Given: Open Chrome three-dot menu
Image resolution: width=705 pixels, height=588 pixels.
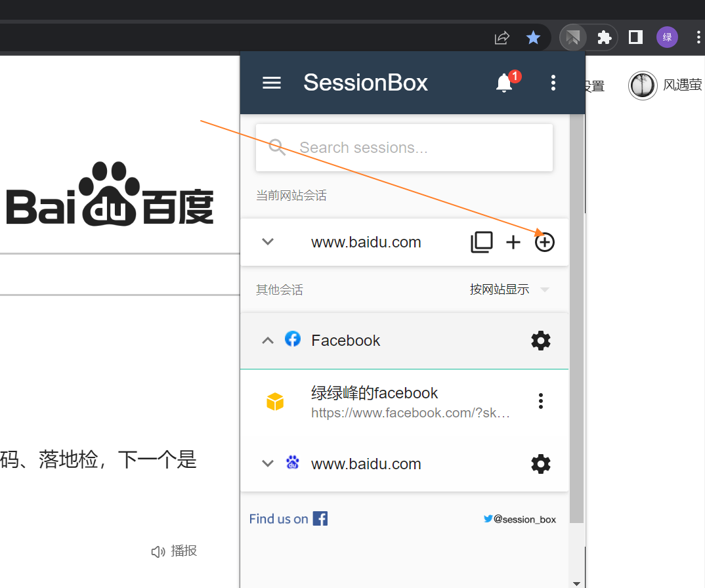Looking at the screenshot, I should point(698,37).
